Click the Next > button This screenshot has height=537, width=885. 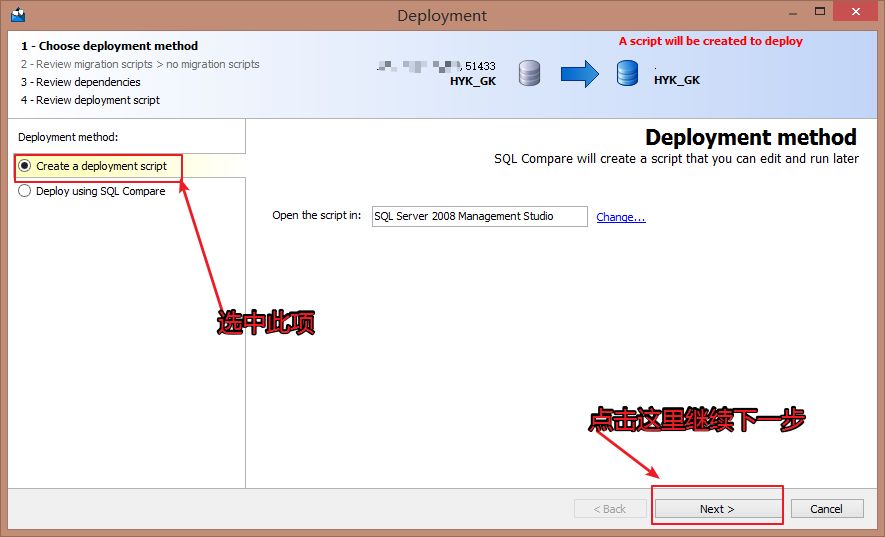[717, 509]
